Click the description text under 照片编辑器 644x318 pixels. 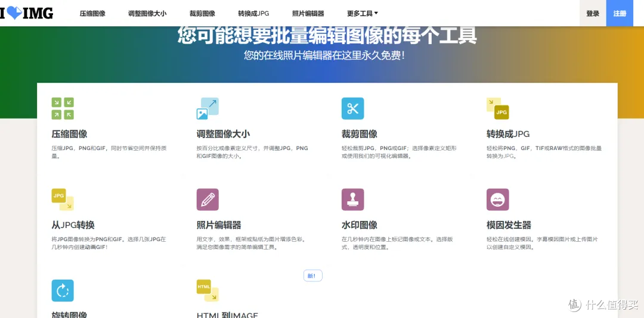coord(251,244)
